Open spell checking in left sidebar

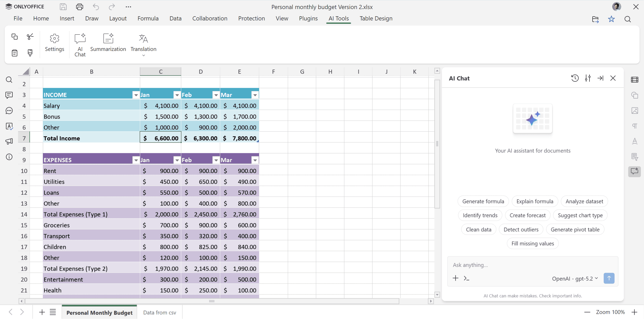[x=9, y=126]
